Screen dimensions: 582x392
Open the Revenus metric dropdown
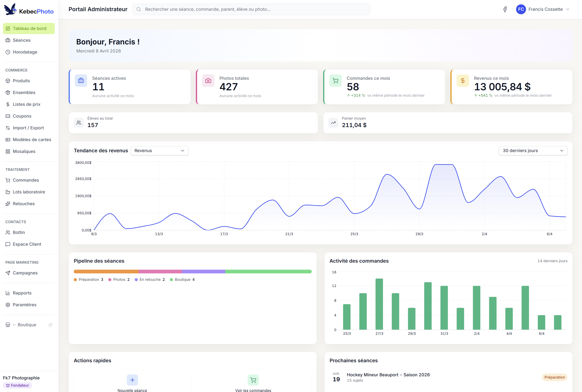pyautogui.click(x=159, y=150)
